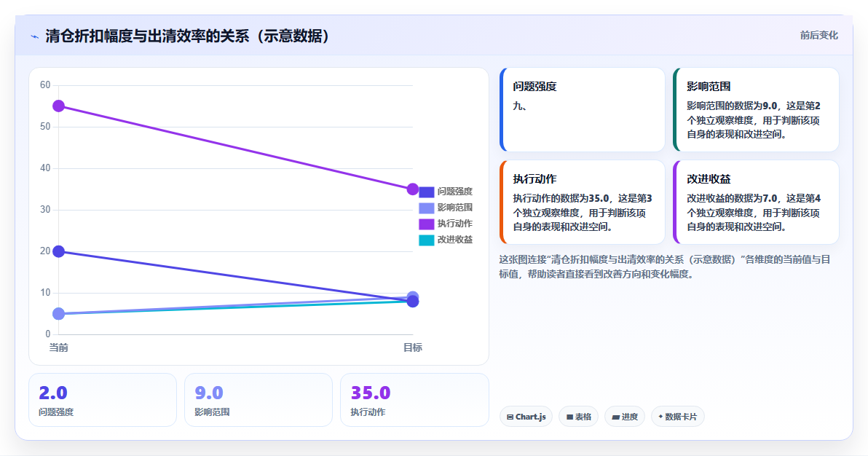Click the 影响范围 current point at 5
Screen dimensions: 868x456
click(59, 314)
